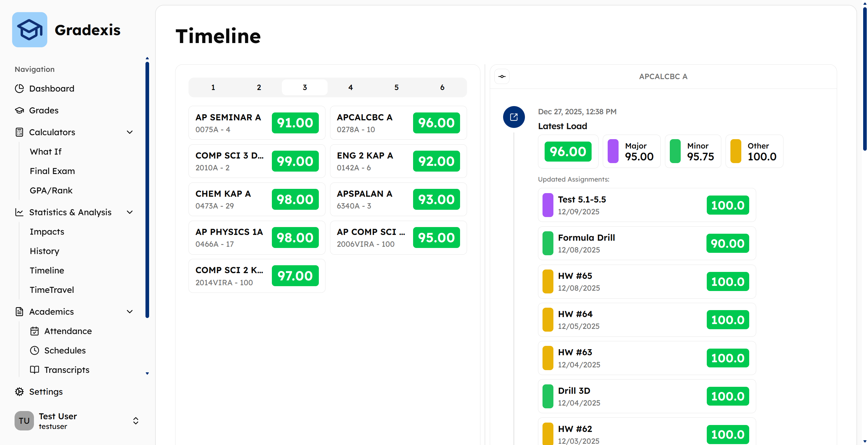The image size is (868, 445).
Task: Click the main page vertical scrollbar
Action: pyautogui.click(x=865, y=78)
